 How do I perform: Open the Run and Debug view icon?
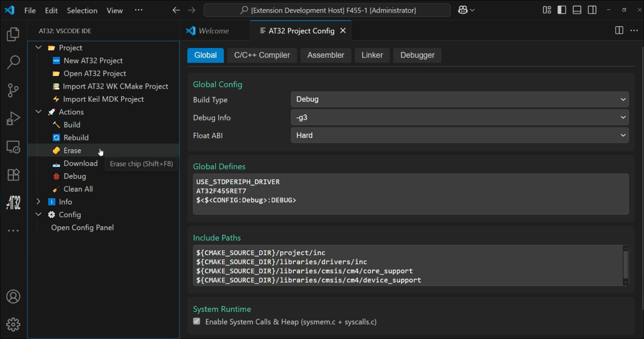pos(13,118)
